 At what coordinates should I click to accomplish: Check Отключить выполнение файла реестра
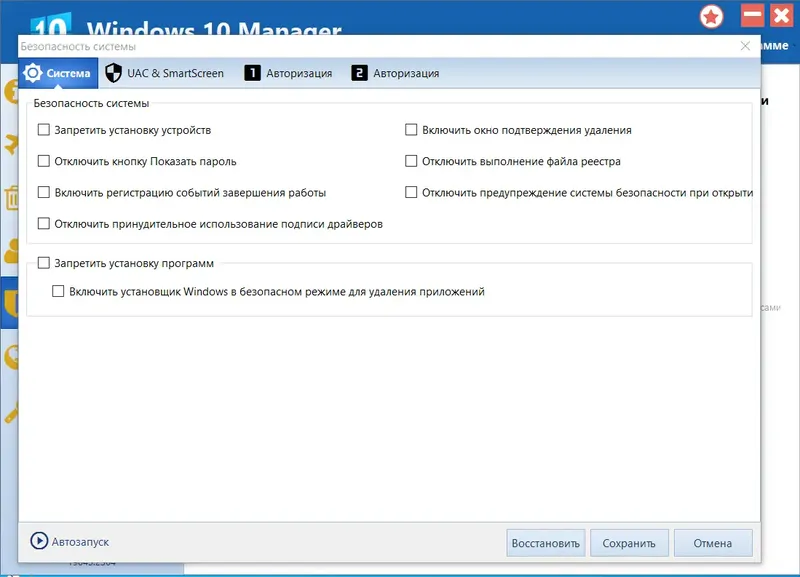tap(411, 161)
